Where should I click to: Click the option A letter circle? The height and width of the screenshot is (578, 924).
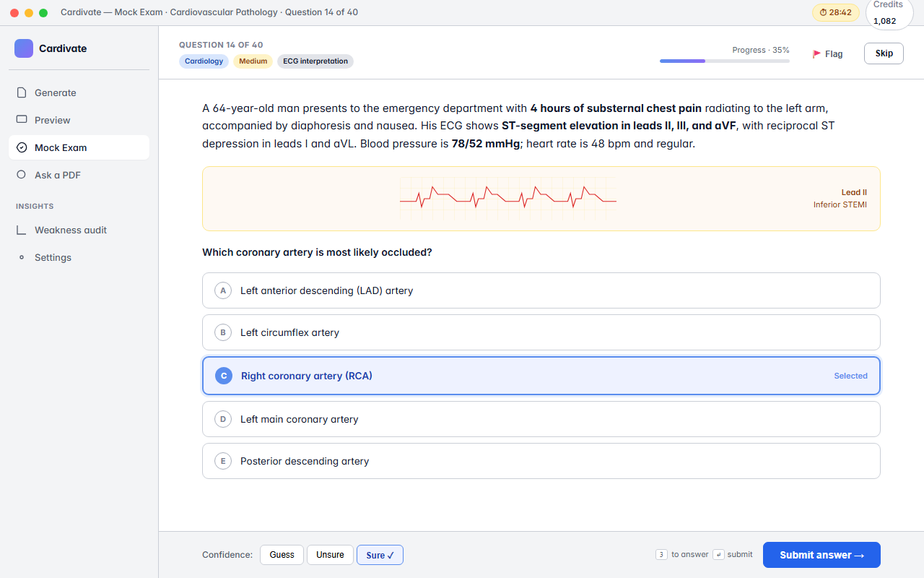tap(223, 290)
